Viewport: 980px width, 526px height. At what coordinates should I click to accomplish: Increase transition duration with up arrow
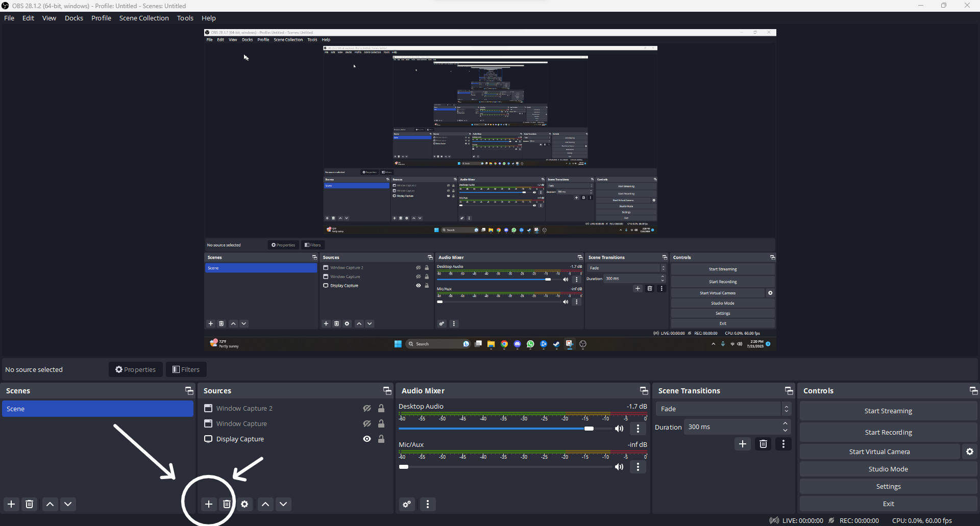coord(786,423)
